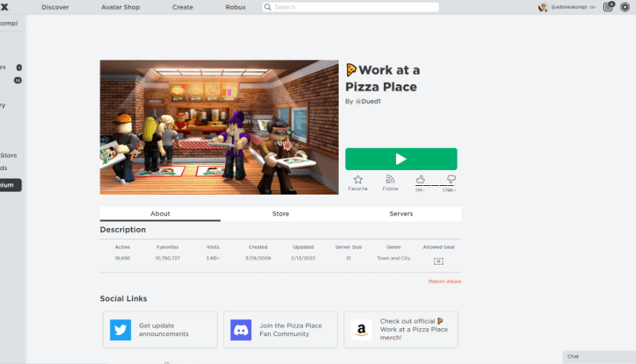636x364 pixels.
Task: Open the @admieskompi username link
Action: coord(568,7)
